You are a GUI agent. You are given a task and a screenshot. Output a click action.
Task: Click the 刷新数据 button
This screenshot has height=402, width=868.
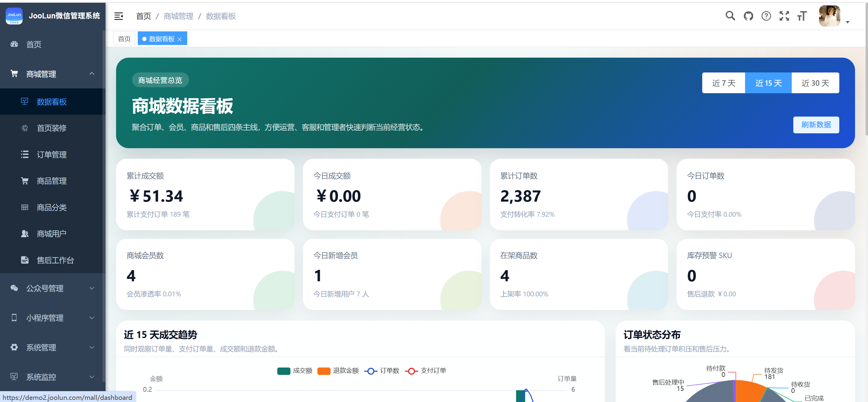[x=816, y=125]
